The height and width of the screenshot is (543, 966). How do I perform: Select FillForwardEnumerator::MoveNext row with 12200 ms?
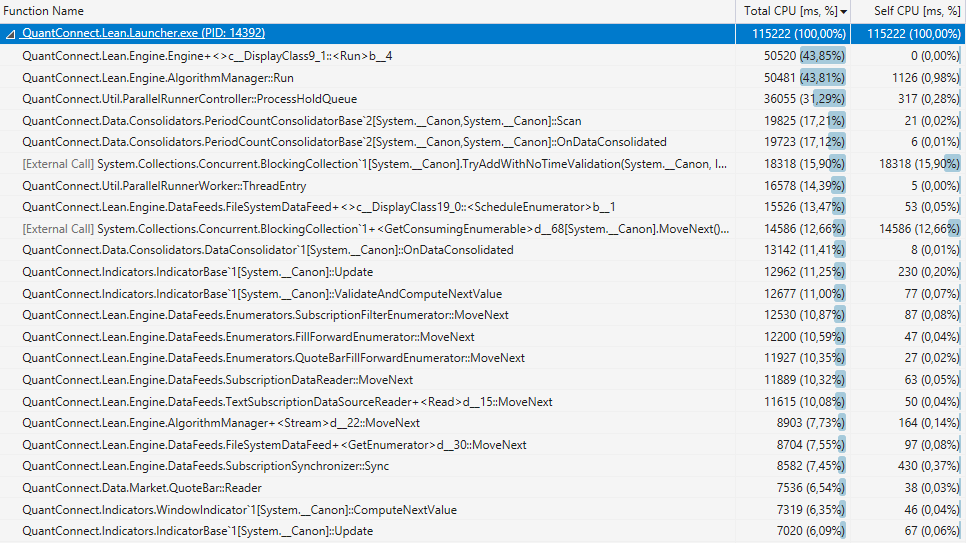(x=483, y=337)
